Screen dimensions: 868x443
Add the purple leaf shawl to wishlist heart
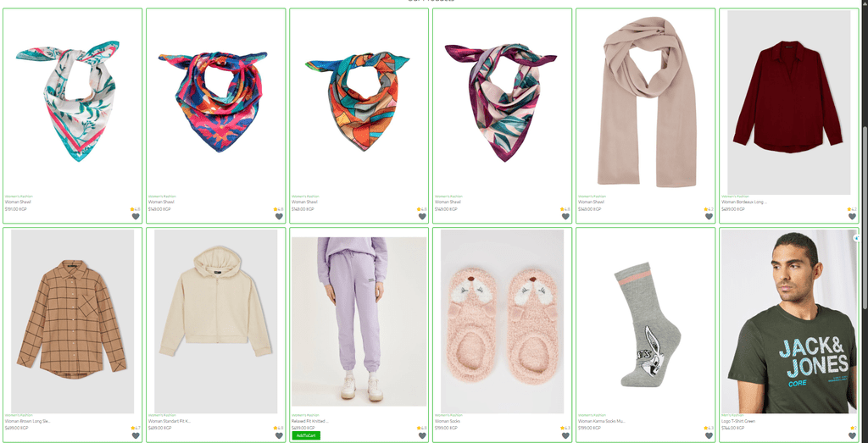point(565,216)
